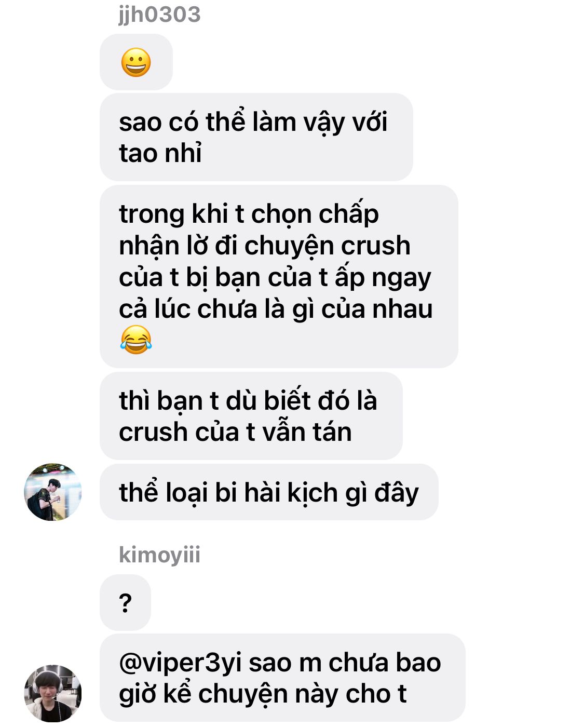
Task: Click the text line "tao nhỉ"
Action: click(160, 153)
